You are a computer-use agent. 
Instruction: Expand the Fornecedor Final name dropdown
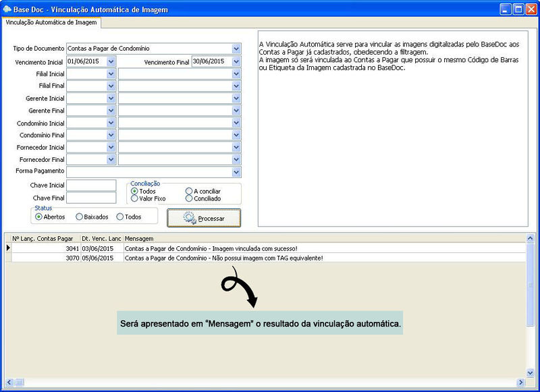click(x=236, y=159)
